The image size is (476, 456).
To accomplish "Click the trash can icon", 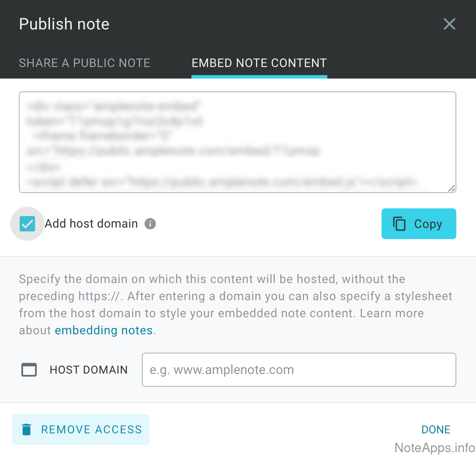I will click(x=26, y=430).
